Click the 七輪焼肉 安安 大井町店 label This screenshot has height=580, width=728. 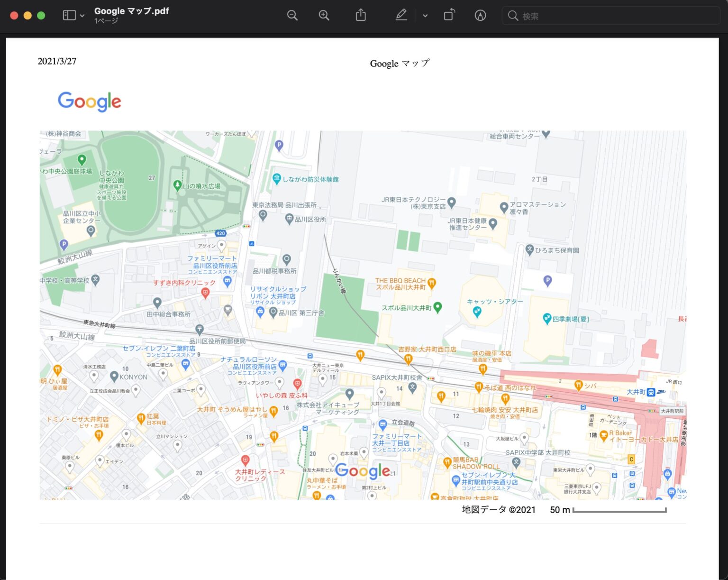click(x=505, y=410)
